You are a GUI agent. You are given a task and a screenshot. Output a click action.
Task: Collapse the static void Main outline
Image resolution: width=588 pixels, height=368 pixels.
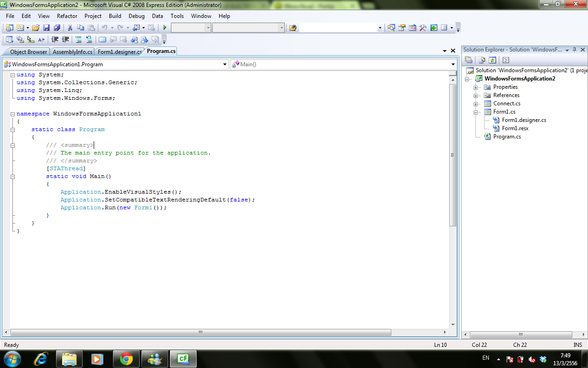(12, 176)
